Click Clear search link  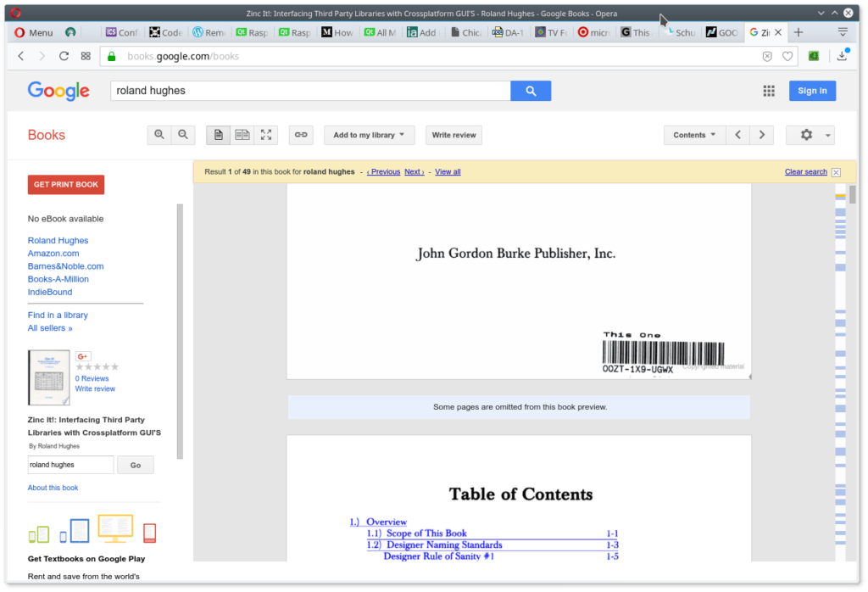tap(806, 171)
